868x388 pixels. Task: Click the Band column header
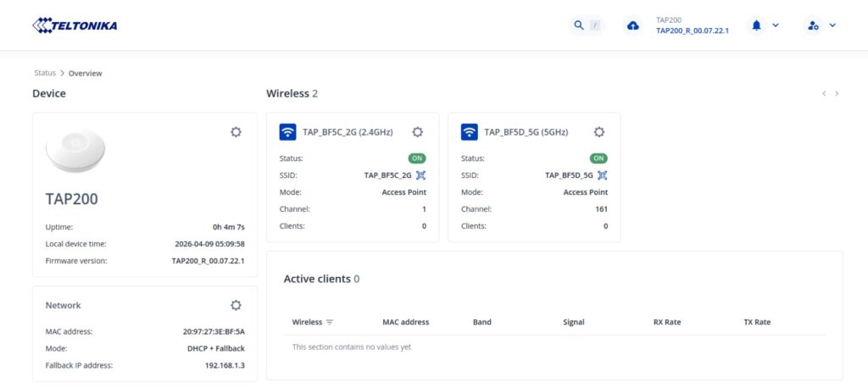(482, 322)
